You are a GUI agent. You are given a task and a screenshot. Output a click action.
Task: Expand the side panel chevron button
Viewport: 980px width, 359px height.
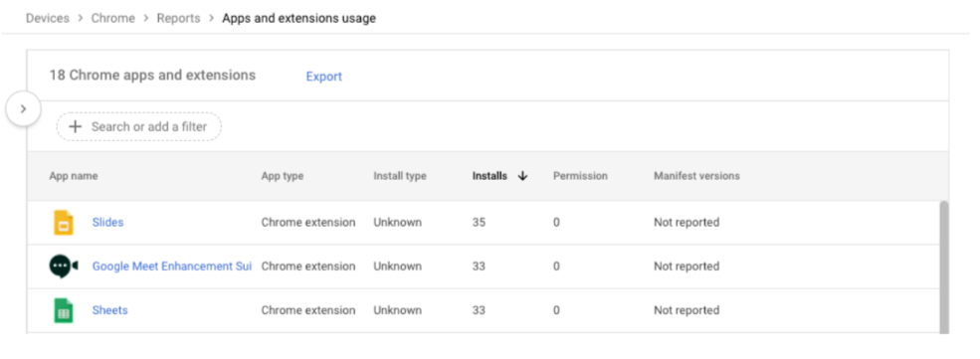tap(23, 108)
